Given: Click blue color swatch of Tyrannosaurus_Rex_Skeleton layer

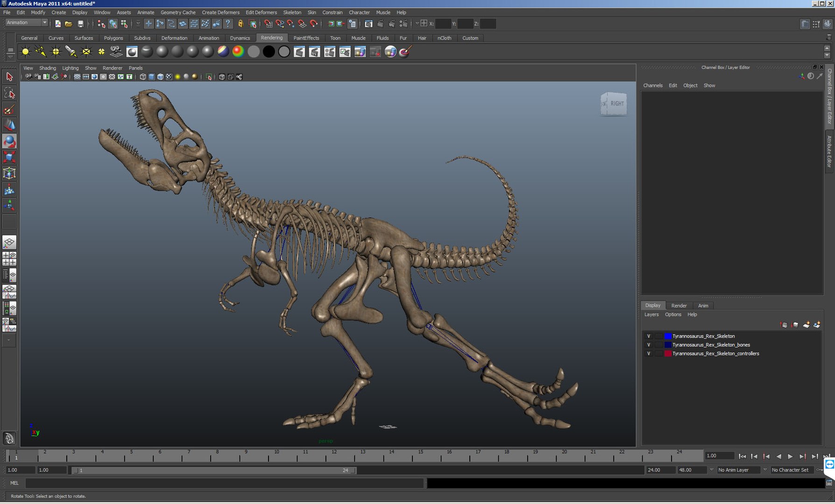Looking at the screenshot, I should tap(668, 336).
